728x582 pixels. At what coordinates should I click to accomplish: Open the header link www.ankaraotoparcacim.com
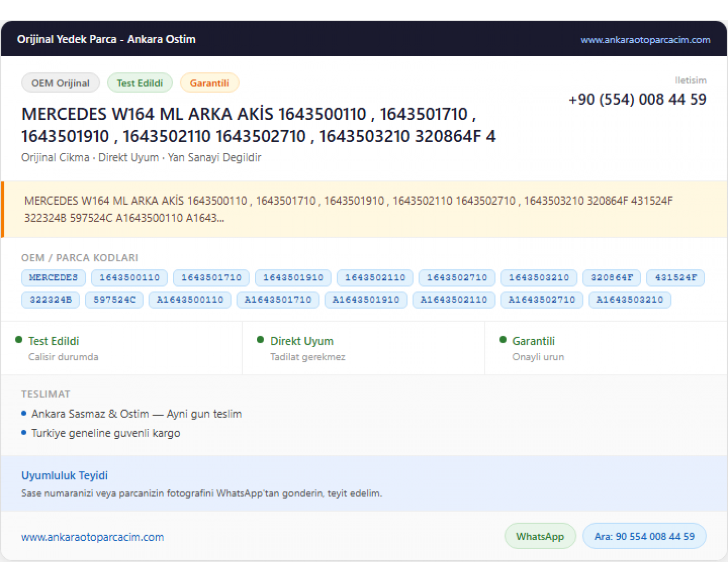[x=645, y=40]
